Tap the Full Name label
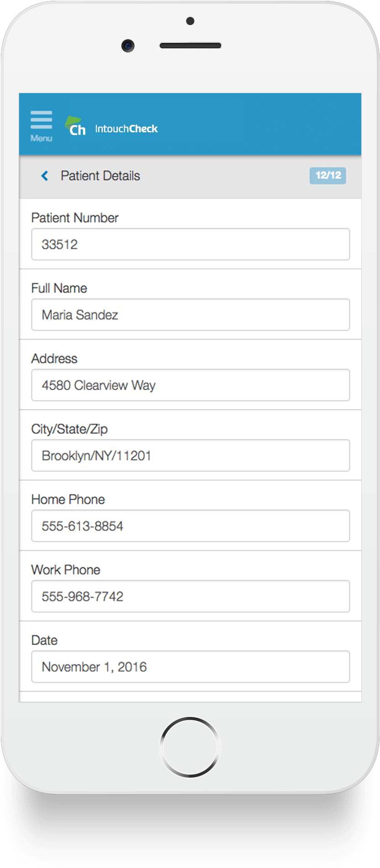This screenshot has width=380, height=868. tap(59, 288)
